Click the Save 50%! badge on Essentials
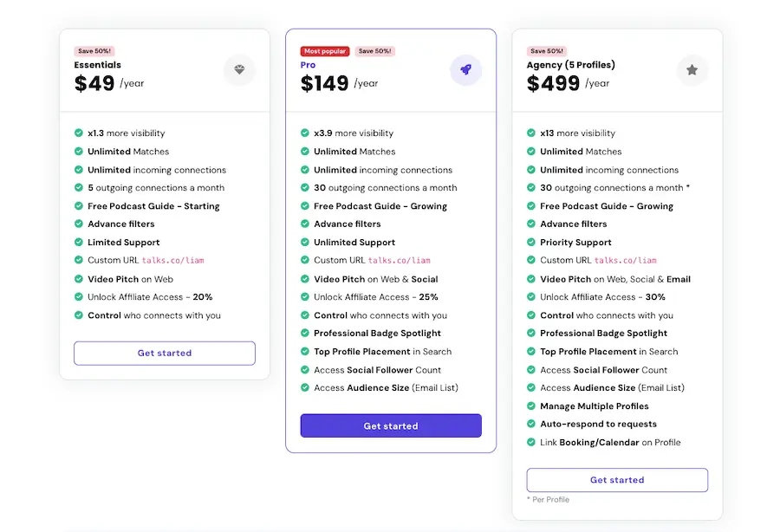780x532 pixels. (94, 51)
